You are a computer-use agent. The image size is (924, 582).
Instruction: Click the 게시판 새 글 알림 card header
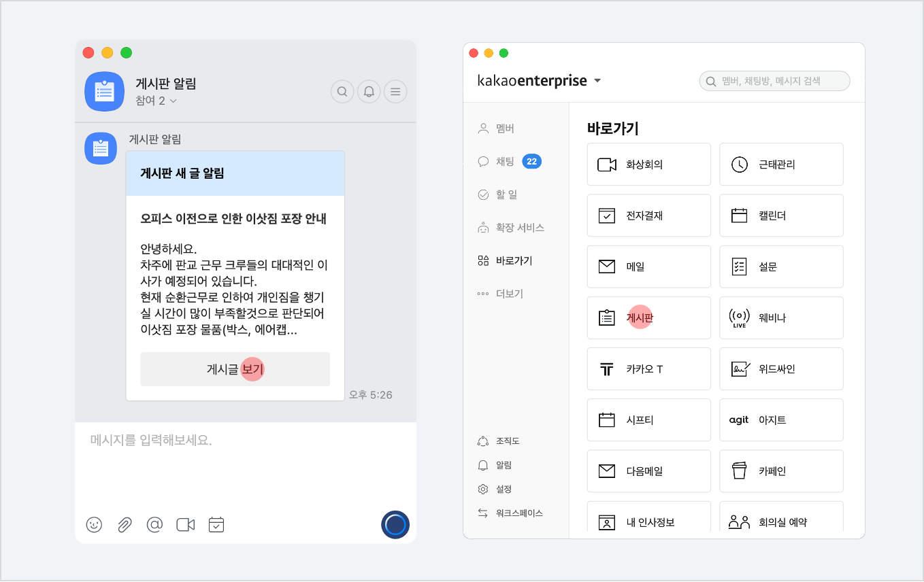pos(235,173)
